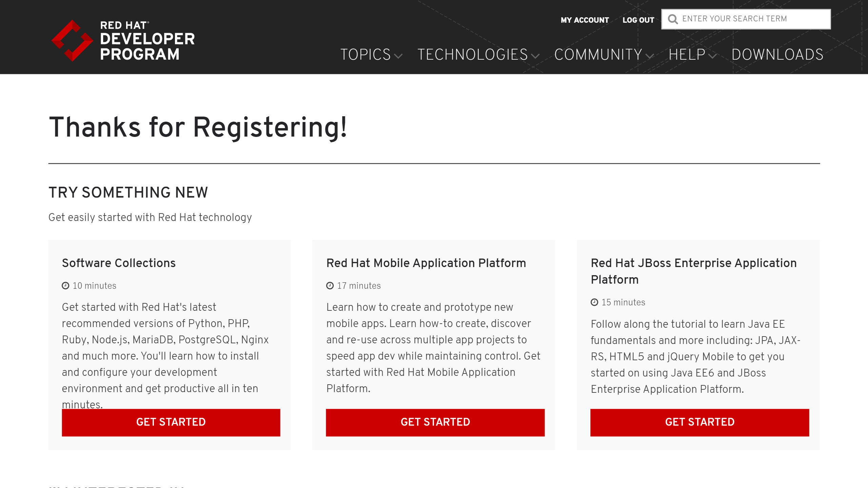Screen dimensions: 868x488
Task: Click the clock icon beside 10 minutes
Action: click(x=65, y=286)
